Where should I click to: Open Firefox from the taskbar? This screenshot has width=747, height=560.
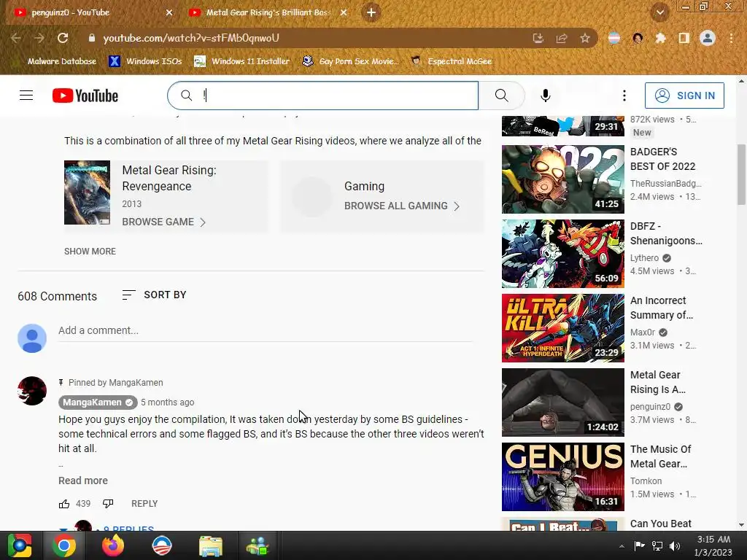click(113, 545)
